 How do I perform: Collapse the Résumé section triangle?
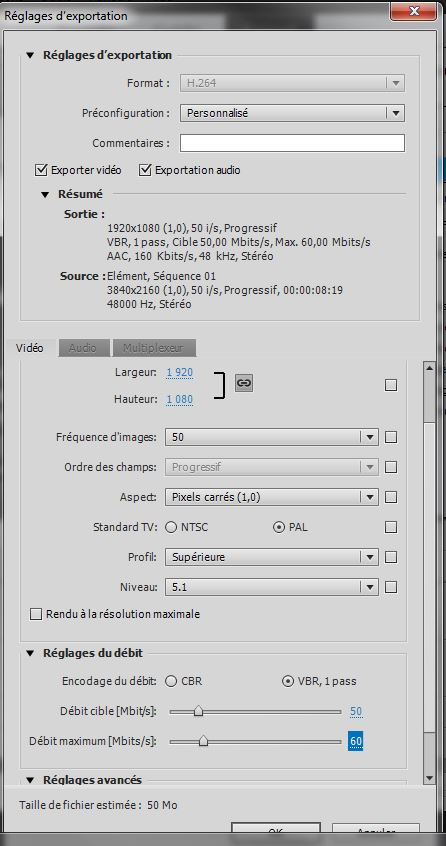pos(45,194)
